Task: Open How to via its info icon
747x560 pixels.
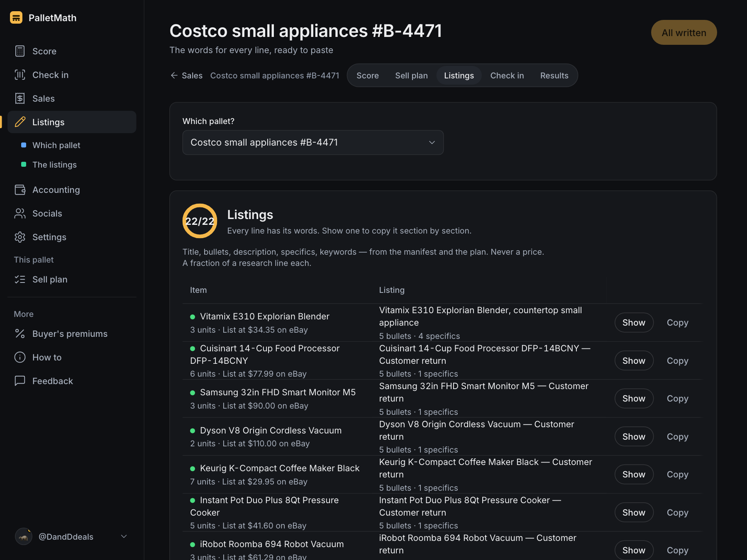Action: point(20,357)
